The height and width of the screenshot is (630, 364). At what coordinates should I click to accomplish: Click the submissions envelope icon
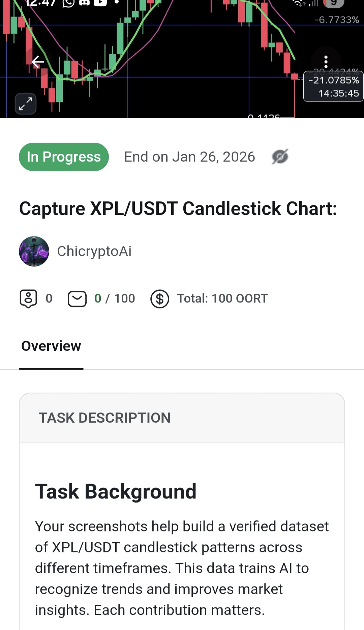click(77, 299)
